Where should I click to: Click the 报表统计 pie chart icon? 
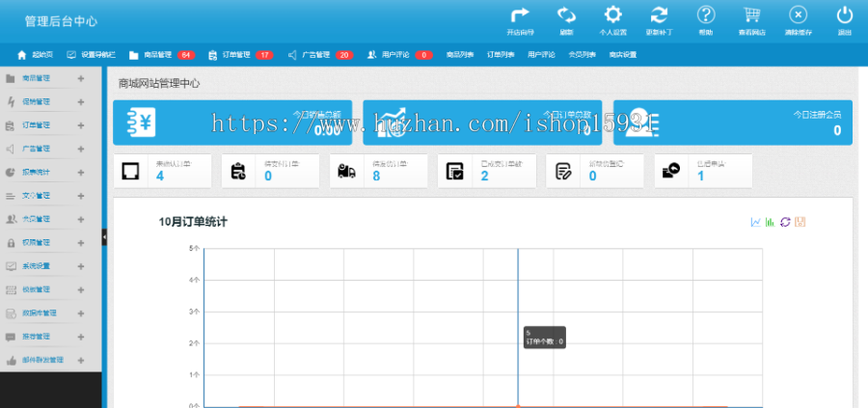tap(11, 172)
